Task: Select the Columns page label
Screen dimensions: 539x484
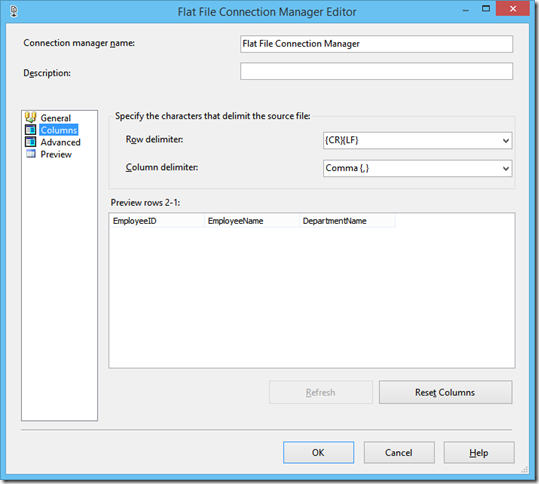Action: click(59, 130)
